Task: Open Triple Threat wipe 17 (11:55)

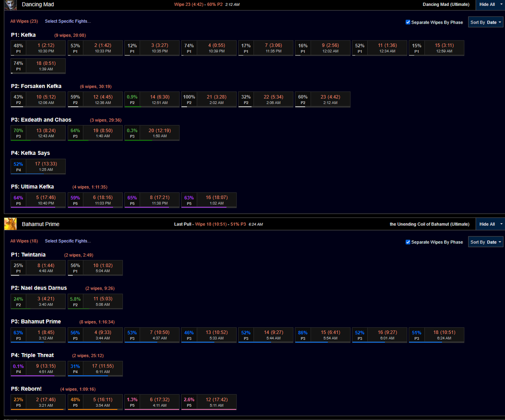Action: [96, 369]
